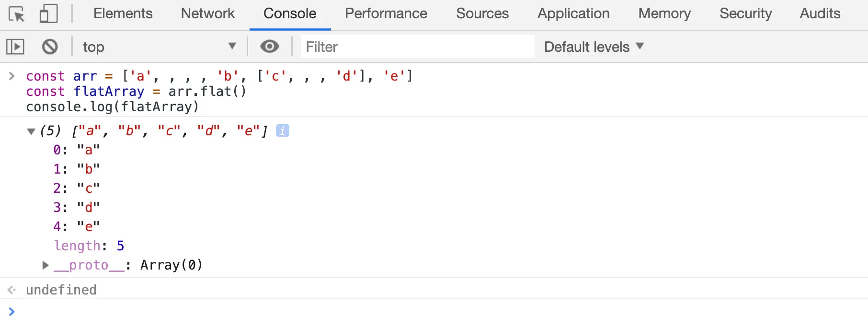868x329 pixels.
Task: Open the Application tab
Action: coord(573,13)
